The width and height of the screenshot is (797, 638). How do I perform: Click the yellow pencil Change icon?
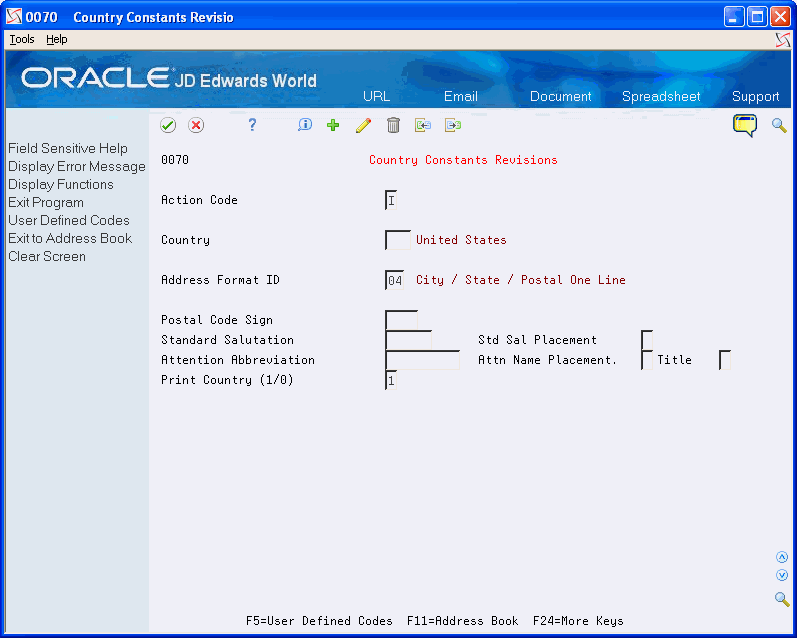click(x=363, y=125)
